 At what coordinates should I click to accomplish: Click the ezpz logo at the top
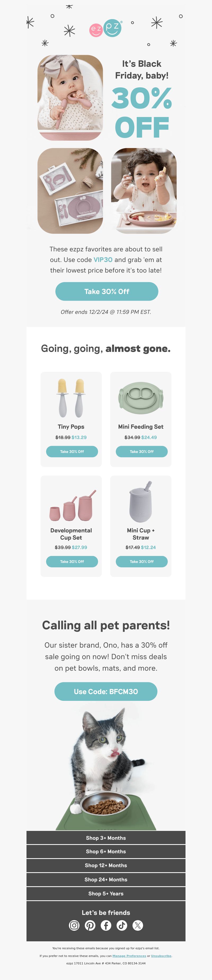point(106,28)
